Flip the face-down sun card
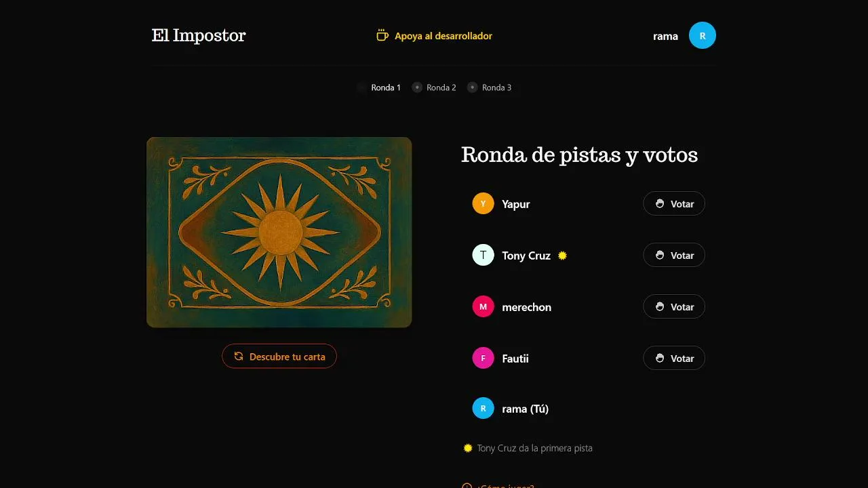Screen dimensions: 868x488 [x=279, y=232]
